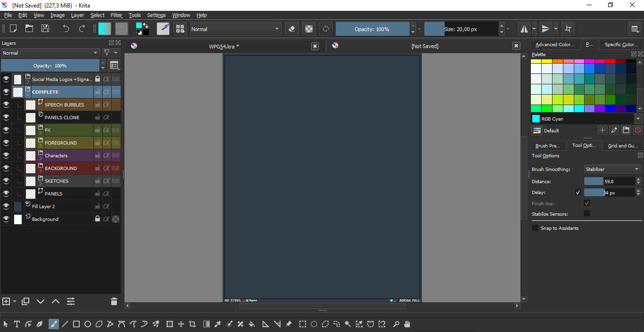Click the Distance value field
Screen dimensions: 644x332
click(x=609, y=181)
